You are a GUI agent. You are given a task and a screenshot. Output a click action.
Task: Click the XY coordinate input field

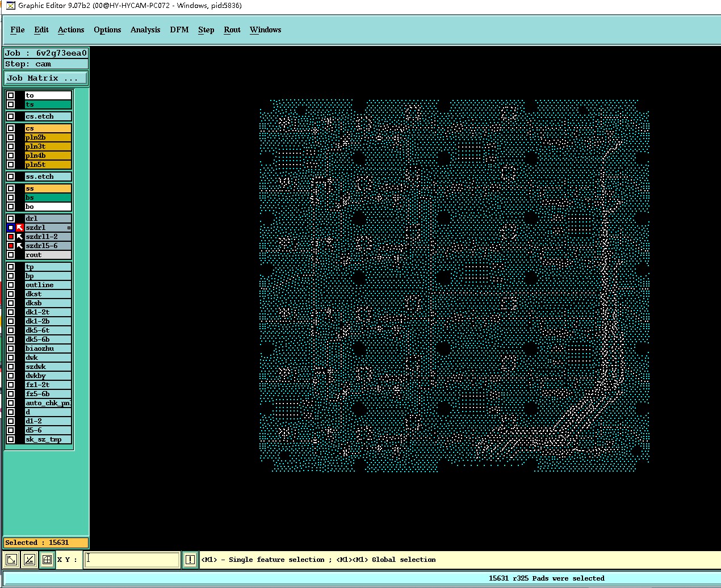(132, 560)
